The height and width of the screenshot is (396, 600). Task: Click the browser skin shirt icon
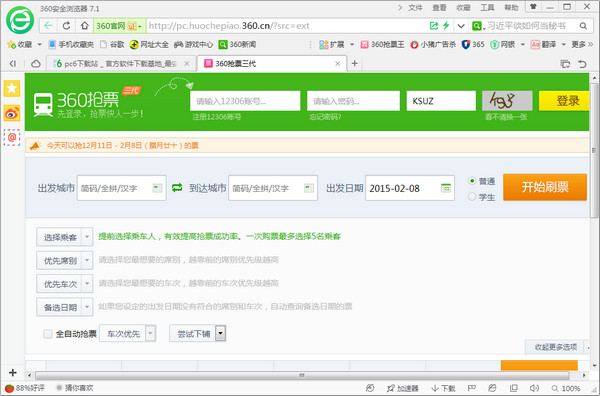pos(533,7)
